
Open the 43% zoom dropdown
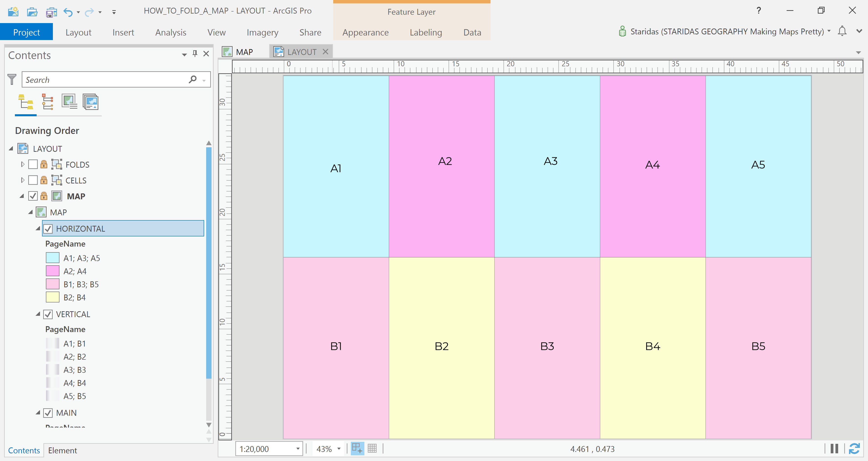coord(339,449)
